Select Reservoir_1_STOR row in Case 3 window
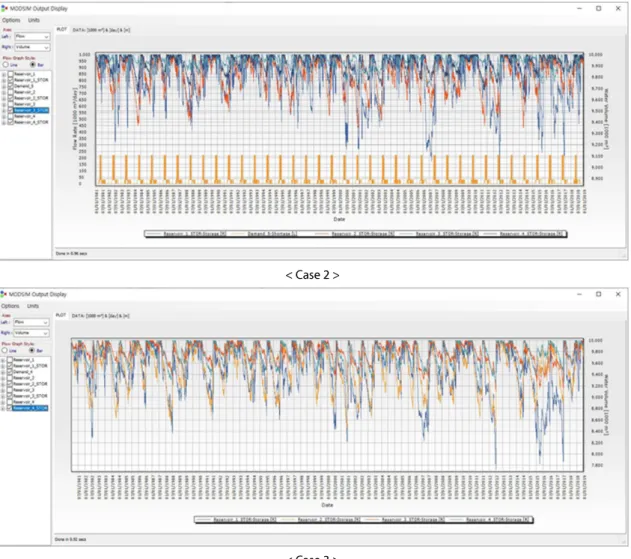Viewport: 631px width, 559px height. (x=30, y=366)
